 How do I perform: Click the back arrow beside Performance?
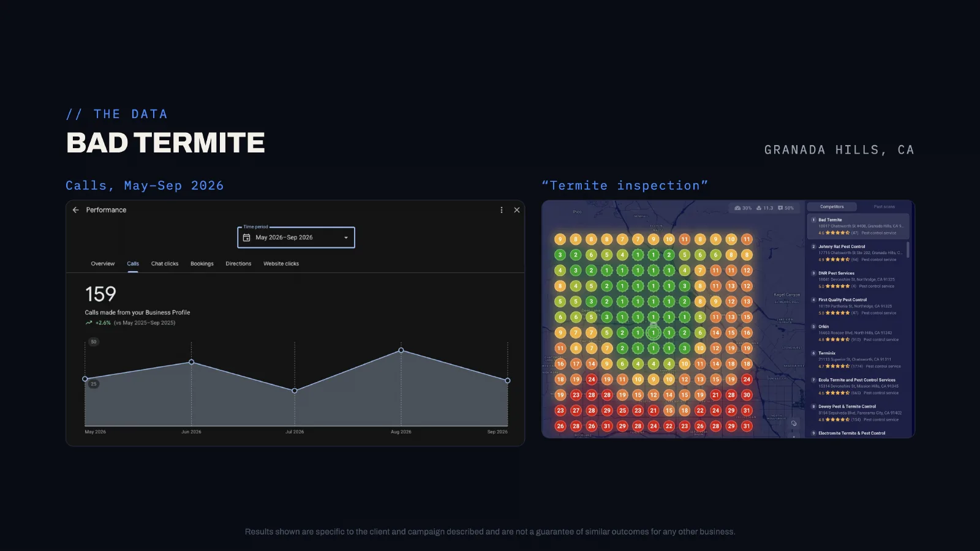[x=76, y=210]
